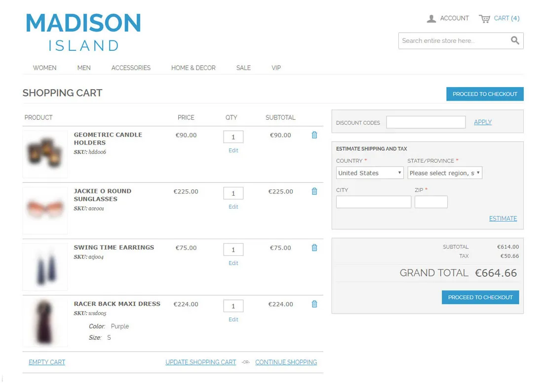This screenshot has width=543, height=392.
Task: Click the Zip input field
Action: [x=431, y=202]
